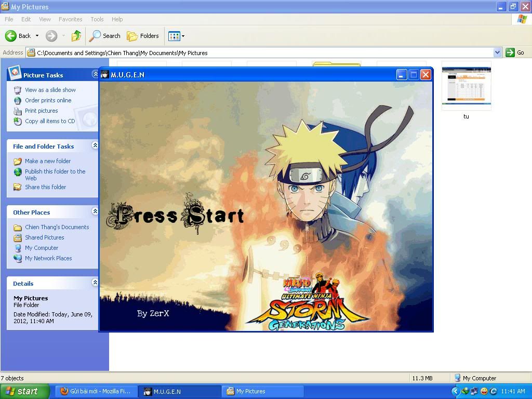Open the Tools menu
The width and height of the screenshot is (532, 399).
97,19
